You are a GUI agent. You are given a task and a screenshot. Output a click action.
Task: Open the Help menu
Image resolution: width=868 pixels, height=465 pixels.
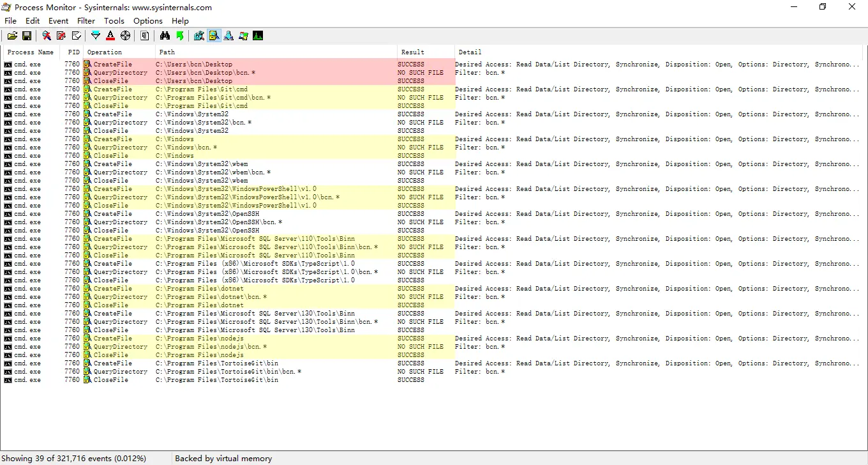181,21
